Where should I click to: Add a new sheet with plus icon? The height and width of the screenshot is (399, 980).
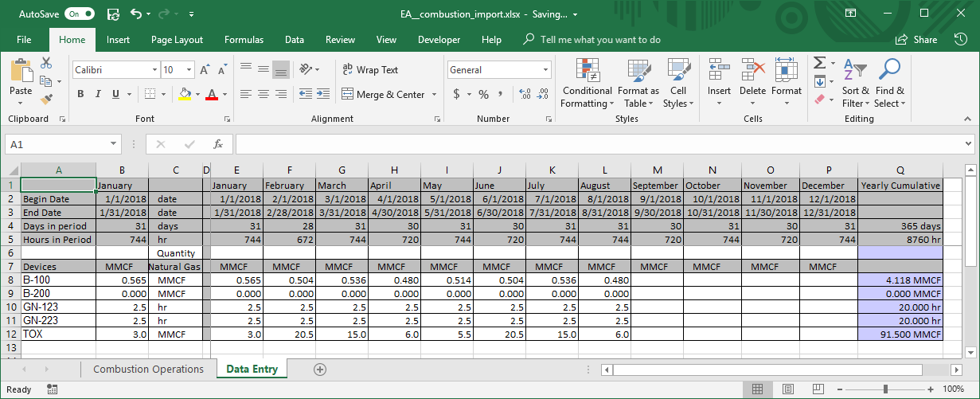click(x=320, y=370)
